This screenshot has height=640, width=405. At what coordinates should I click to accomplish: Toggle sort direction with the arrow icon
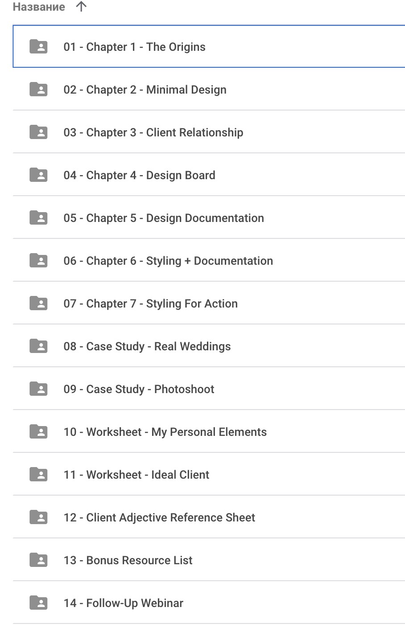81,7
